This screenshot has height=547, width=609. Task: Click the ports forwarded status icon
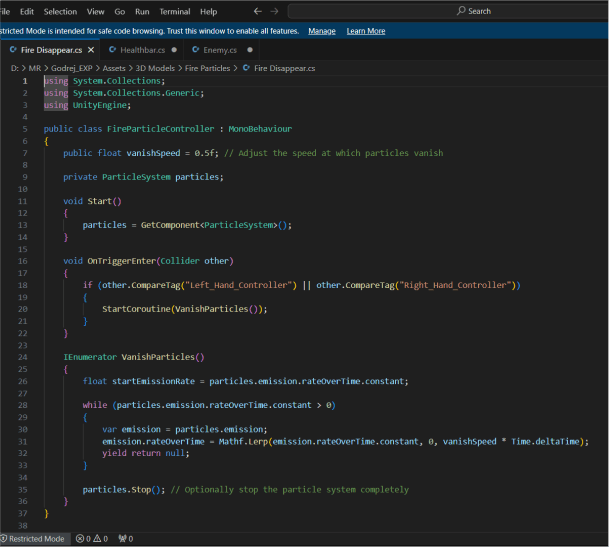[x=126, y=539]
